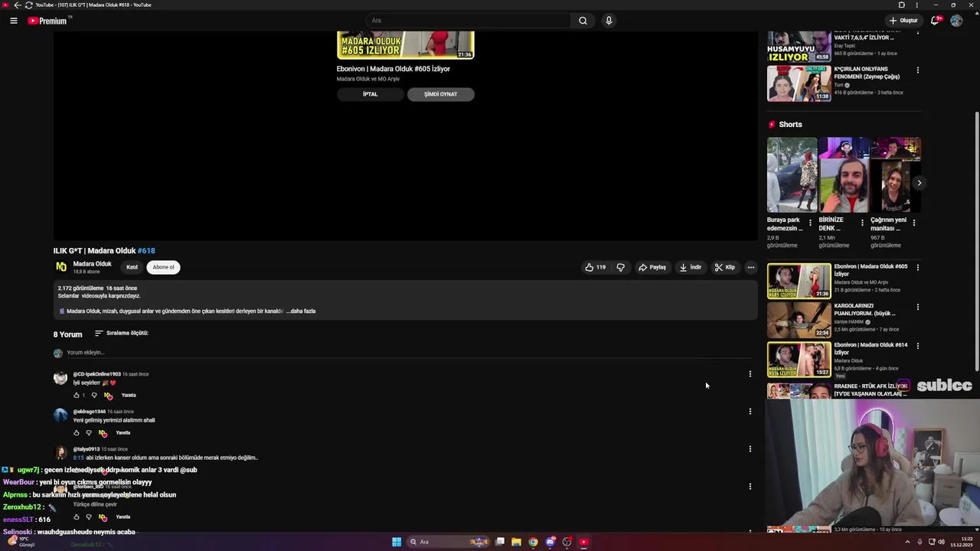Open Sıralama ölçütü sort dropdown

(122, 334)
